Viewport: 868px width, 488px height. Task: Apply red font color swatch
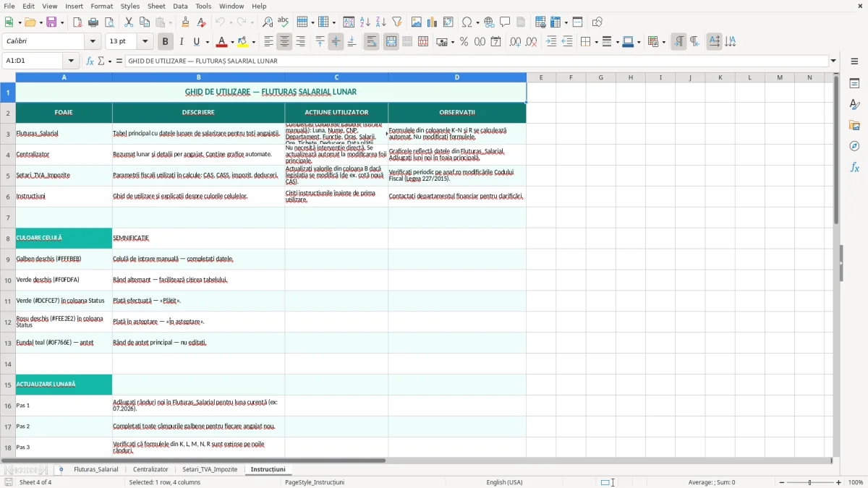pyautogui.click(x=221, y=42)
